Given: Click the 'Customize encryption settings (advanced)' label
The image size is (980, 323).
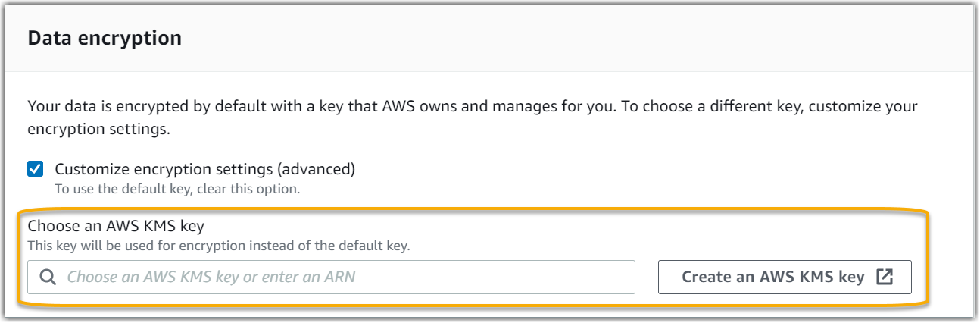Looking at the screenshot, I should 204,169.
